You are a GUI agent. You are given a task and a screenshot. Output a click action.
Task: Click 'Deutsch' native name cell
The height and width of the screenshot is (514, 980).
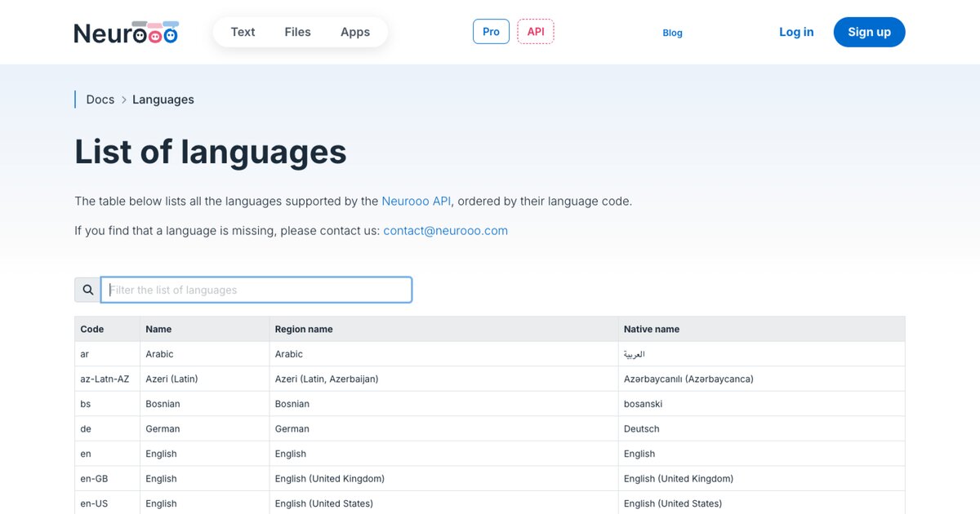click(762, 428)
